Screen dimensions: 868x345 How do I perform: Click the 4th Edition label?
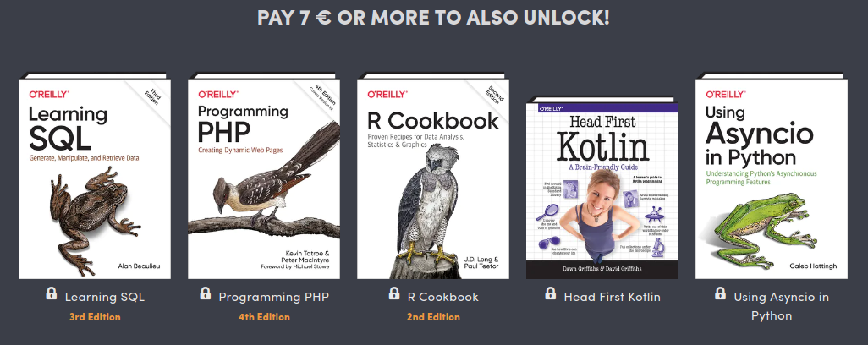coord(264,317)
